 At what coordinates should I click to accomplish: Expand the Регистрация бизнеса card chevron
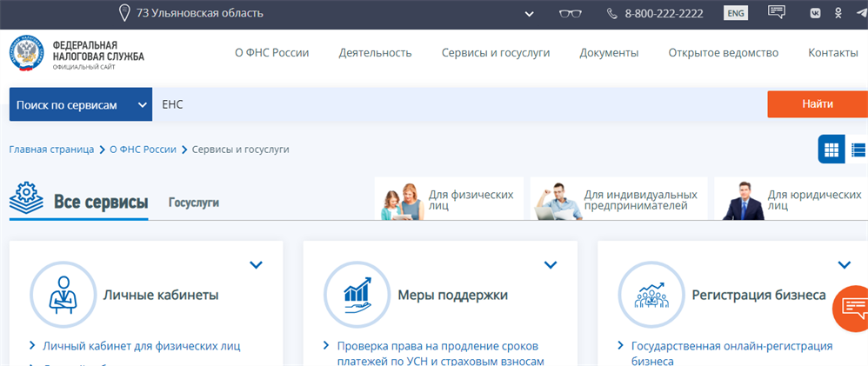[x=845, y=265]
